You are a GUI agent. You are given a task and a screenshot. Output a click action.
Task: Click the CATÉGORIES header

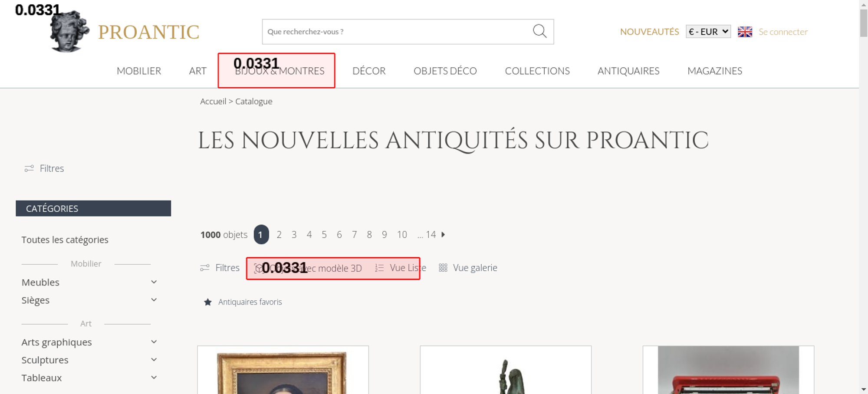click(x=93, y=208)
